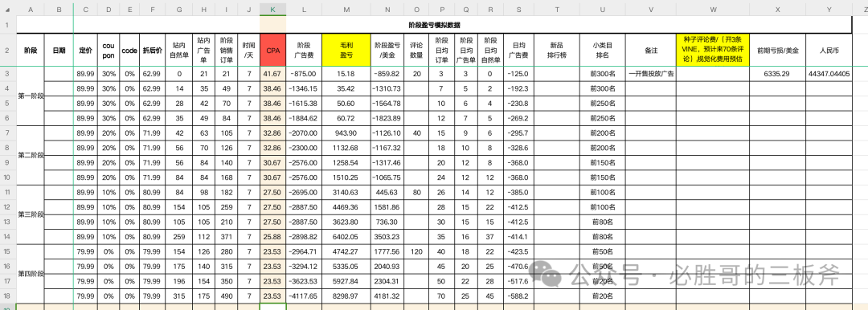
Task: Click the 日期 header cell
Action: pyautogui.click(x=59, y=51)
